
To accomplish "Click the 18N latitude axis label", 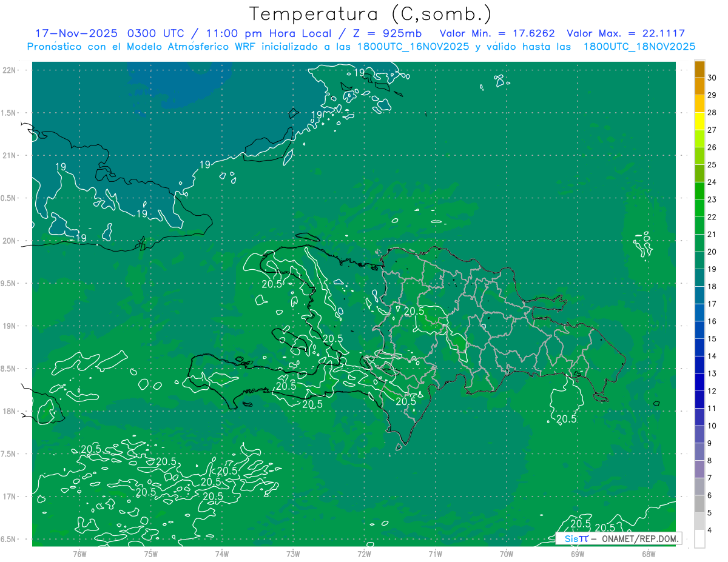I will (9, 411).
